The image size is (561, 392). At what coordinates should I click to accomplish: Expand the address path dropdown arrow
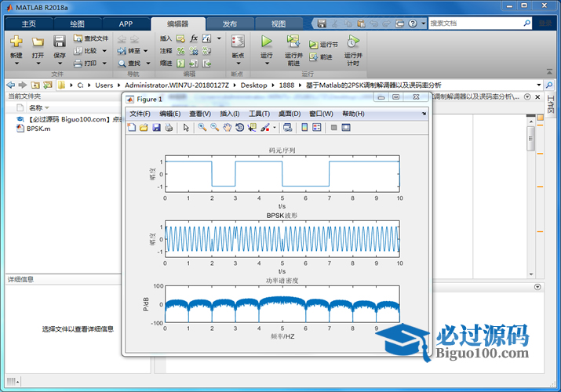[x=539, y=85]
